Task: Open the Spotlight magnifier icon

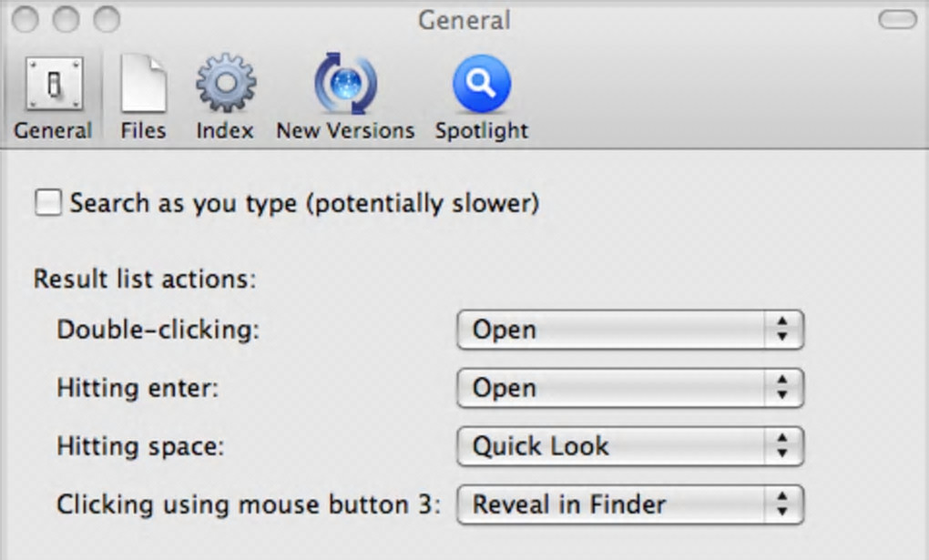Action: click(481, 85)
